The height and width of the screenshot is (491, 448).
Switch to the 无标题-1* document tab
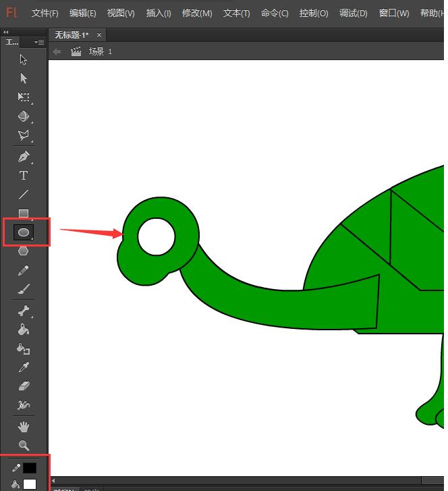coord(72,35)
